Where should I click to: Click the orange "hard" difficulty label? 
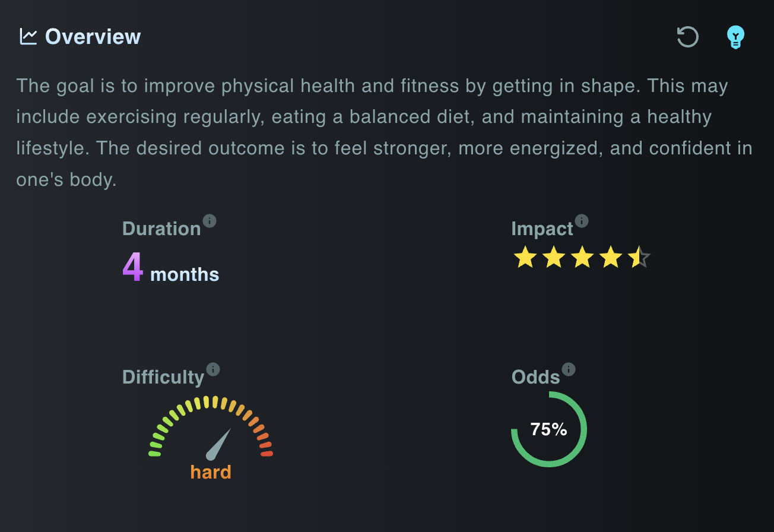coord(211,473)
